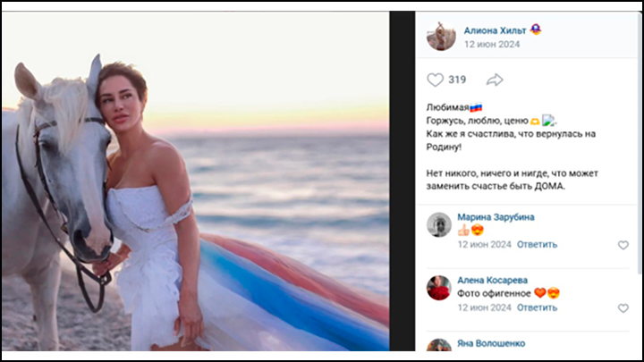Click the post date 12 июн 2024
Screen dimensions: 644x362
[490, 43]
